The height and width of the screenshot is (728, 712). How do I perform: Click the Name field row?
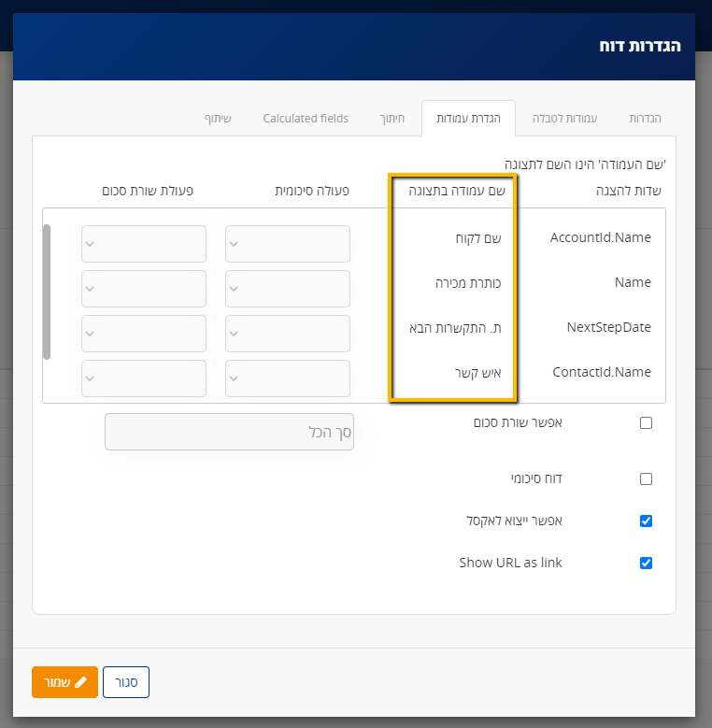(x=633, y=282)
